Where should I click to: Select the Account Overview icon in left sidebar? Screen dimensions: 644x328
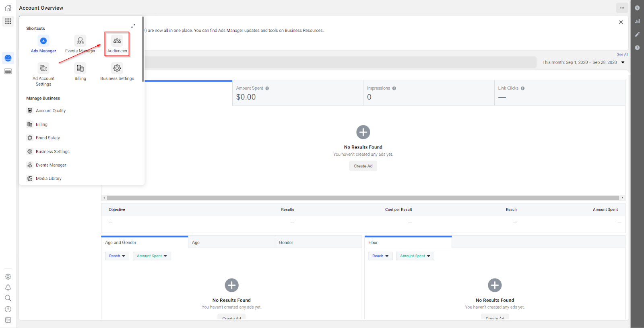[x=8, y=58]
